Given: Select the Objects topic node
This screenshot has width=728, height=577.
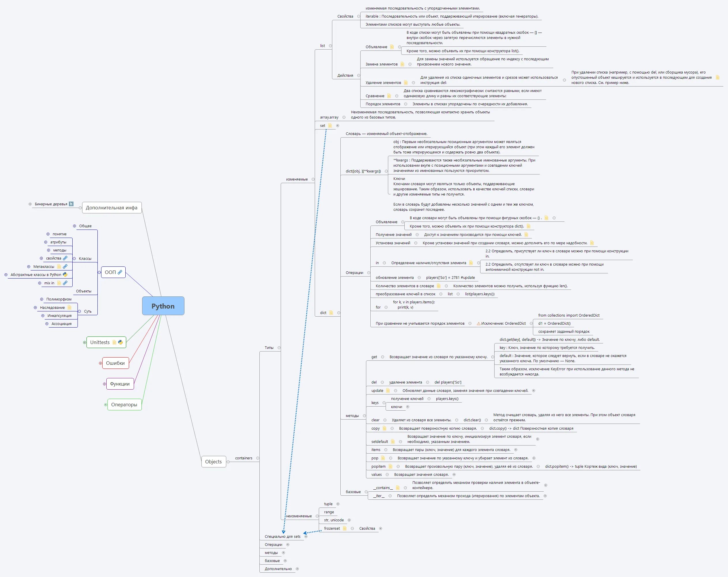Looking at the screenshot, I should (x=213, y=462).
